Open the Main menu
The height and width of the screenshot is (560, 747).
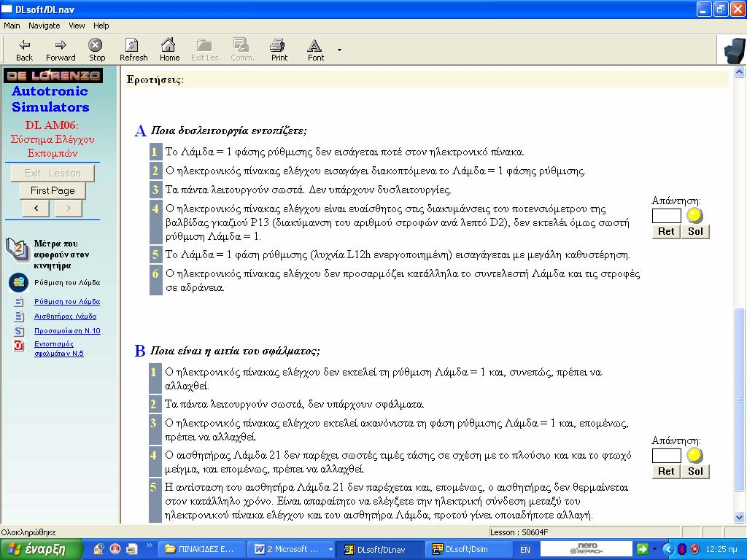pos(12,26)
